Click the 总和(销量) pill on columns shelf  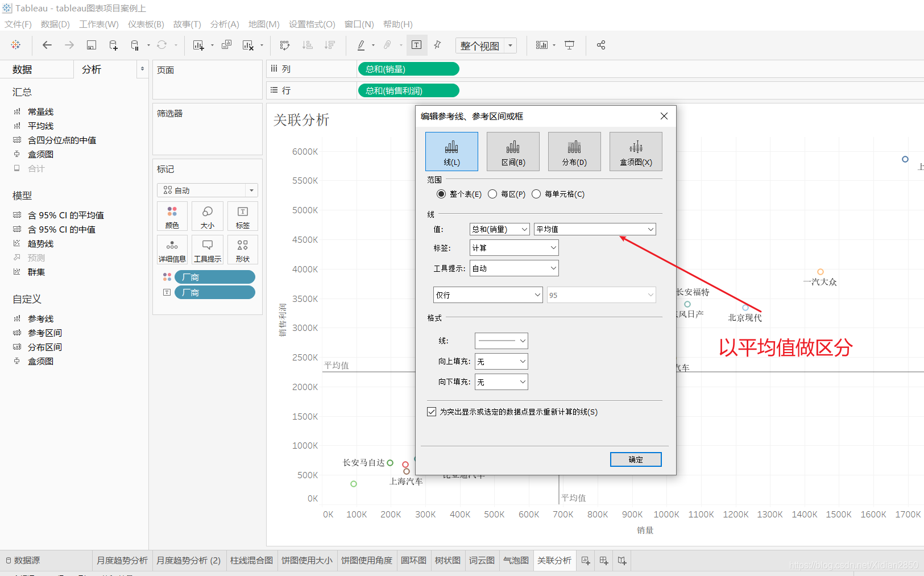point(408,69)
